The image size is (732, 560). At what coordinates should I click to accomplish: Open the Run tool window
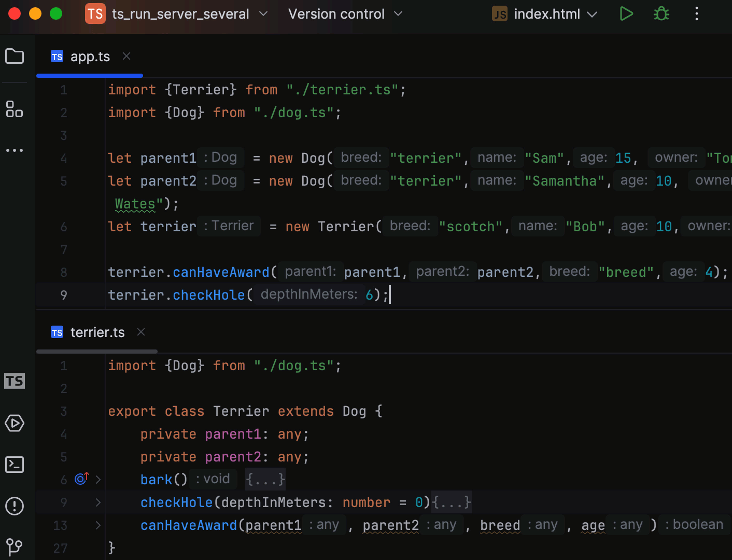click(x=15, y=424)
